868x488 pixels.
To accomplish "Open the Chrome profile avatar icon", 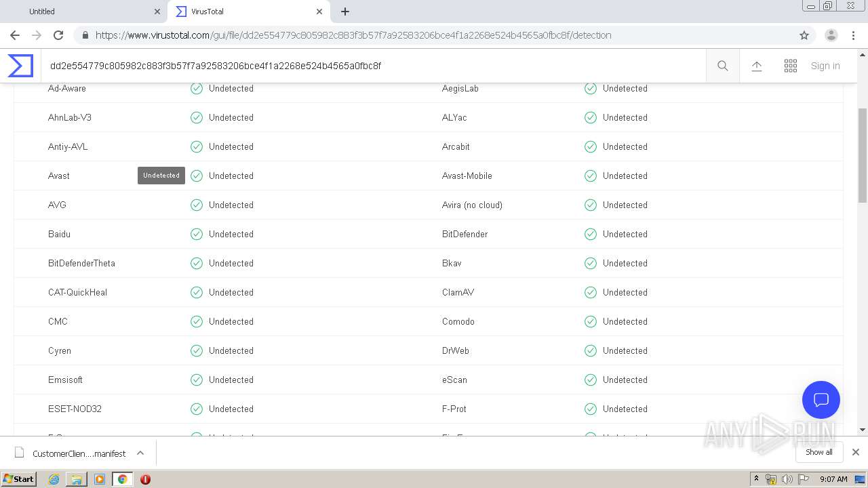I will coord(831,35).
